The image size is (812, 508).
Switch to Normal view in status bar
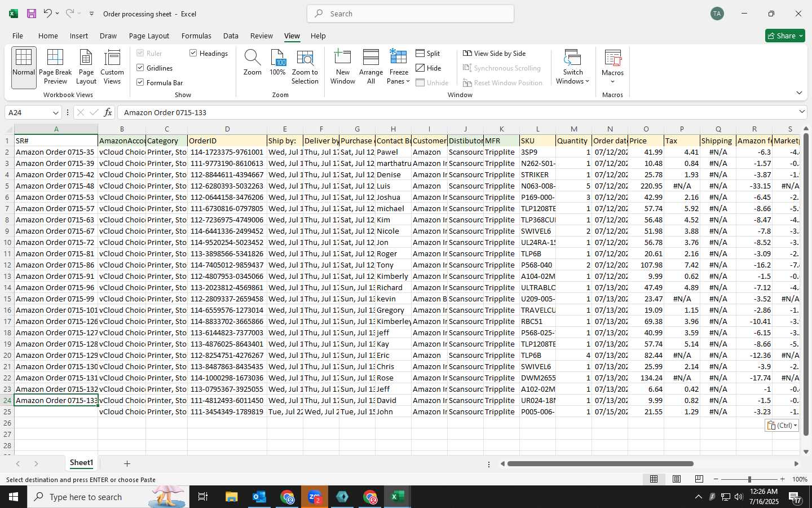click(654, 479)
